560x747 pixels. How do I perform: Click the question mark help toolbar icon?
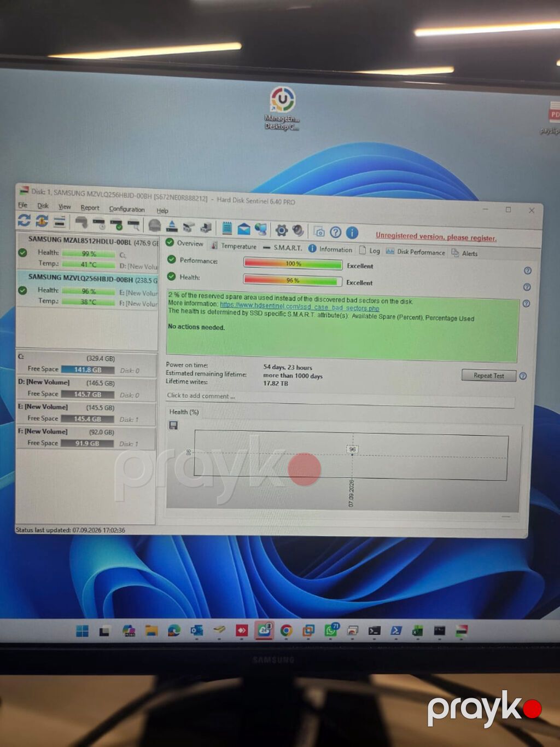point(335,232)
